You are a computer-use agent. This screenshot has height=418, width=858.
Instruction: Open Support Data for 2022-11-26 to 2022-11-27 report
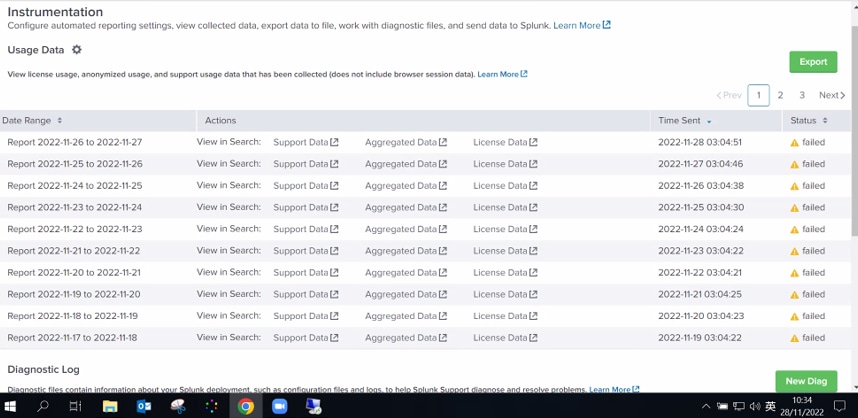pos(306,142)
